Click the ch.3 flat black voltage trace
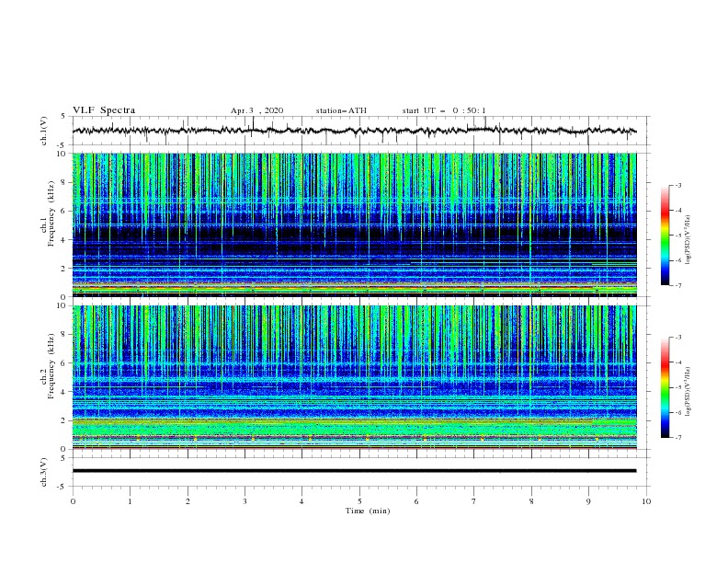The image size is (728, 563). coord(354,471)
